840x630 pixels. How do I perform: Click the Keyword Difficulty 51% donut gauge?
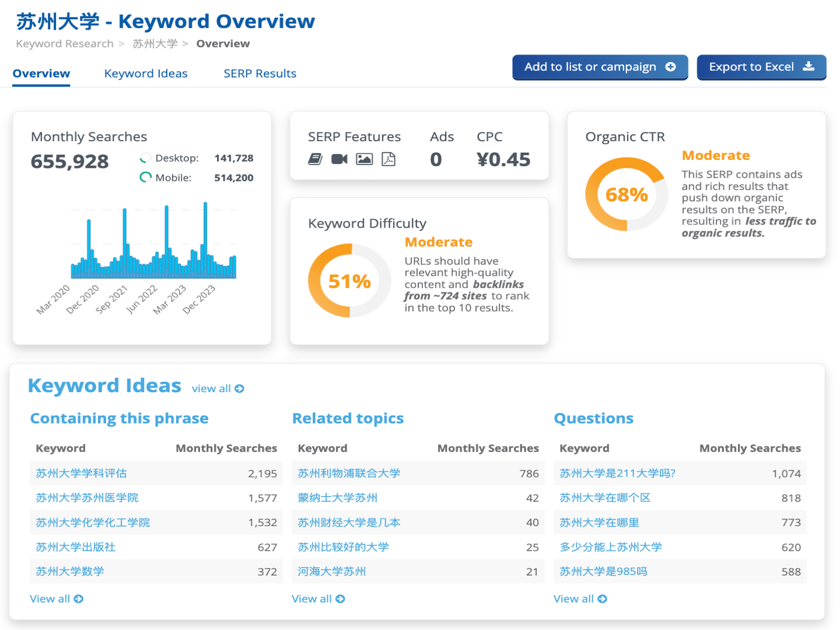click(x=349, y=281)
